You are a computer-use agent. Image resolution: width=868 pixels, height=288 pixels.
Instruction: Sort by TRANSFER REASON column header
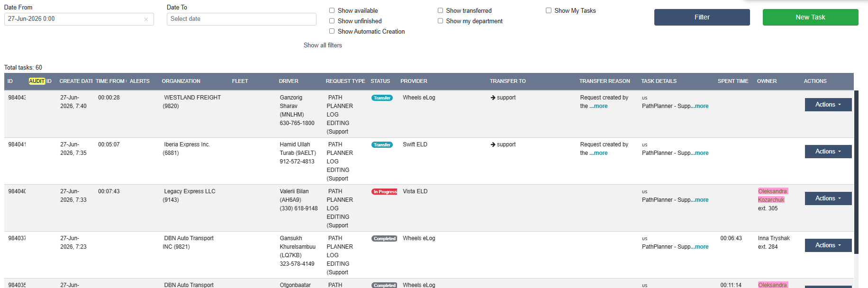coord(605,81)
